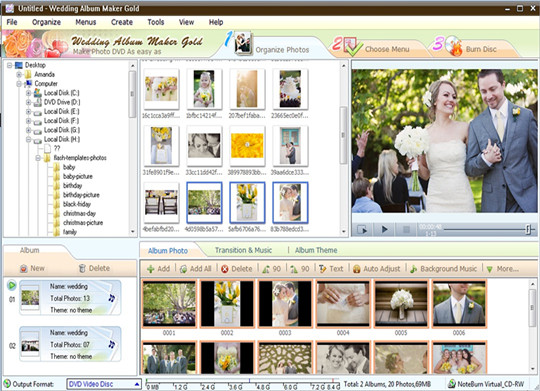
Task: Collapse the Local Disk (H:) tree node
Action: (x=29, y=140)
